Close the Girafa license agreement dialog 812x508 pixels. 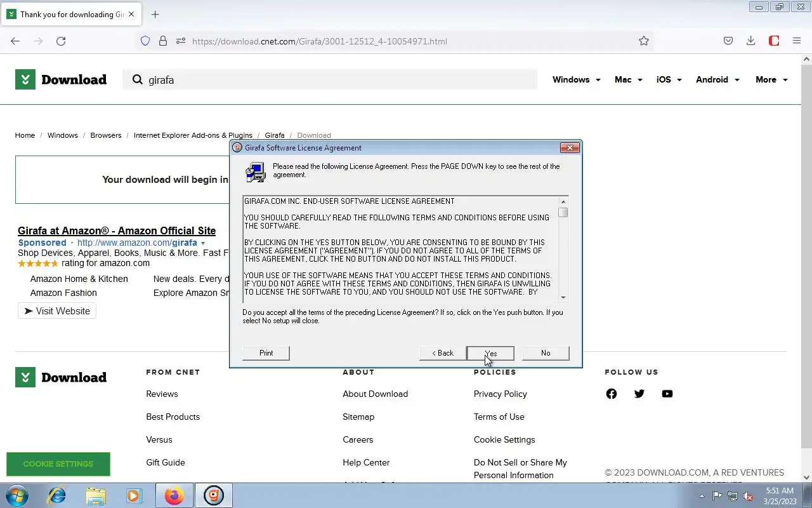point(570,147)
